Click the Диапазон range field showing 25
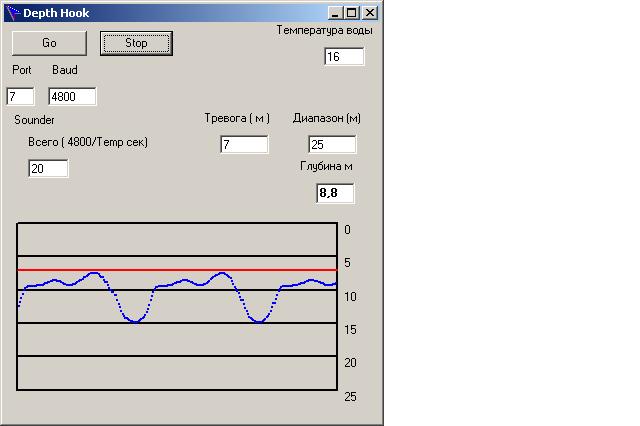The width and height of the screenshot is (640, 426). point(330,145)
